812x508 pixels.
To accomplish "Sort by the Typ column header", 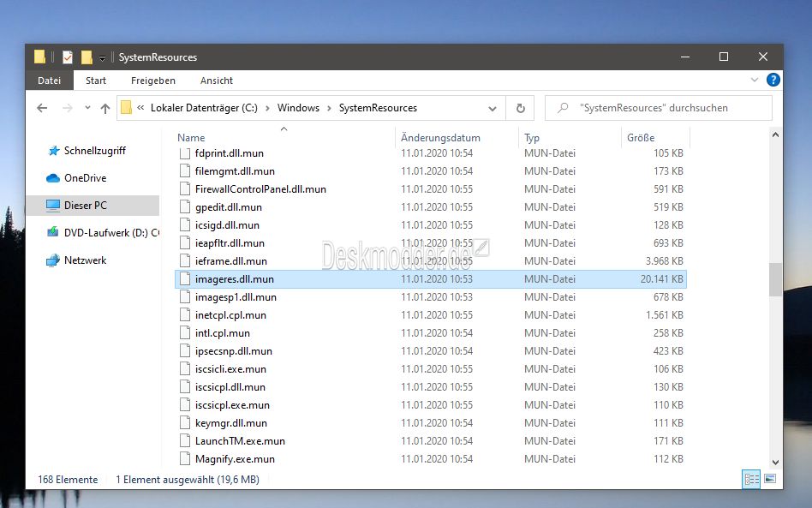I will click(x=570, y=138).
